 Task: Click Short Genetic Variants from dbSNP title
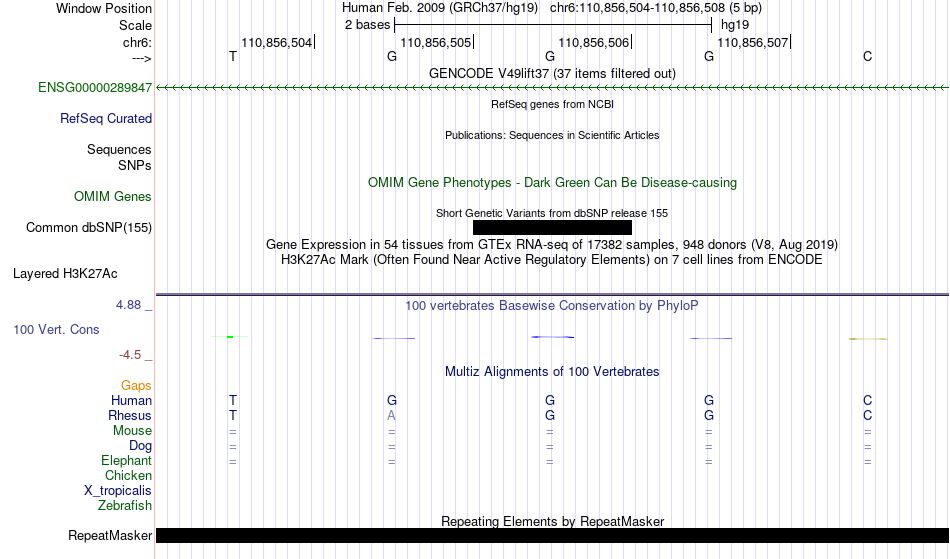tap(552, 213)
